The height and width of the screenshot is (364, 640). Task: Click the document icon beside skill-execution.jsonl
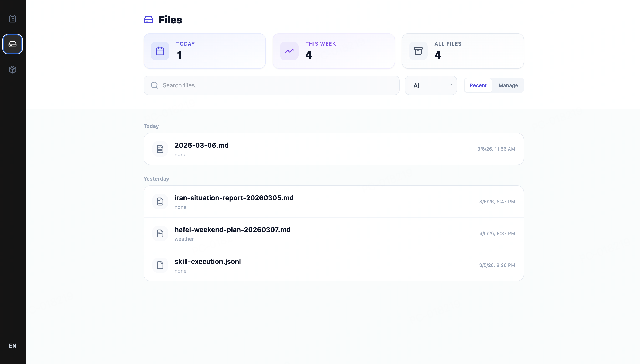(x=160, y=265)
